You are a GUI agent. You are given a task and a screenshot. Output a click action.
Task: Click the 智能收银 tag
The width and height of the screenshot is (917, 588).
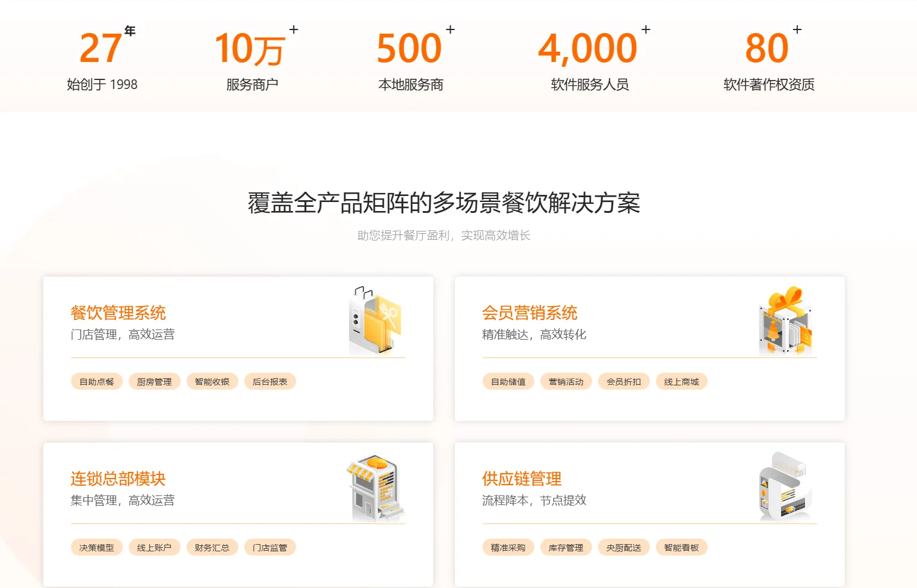pos(212,382)
